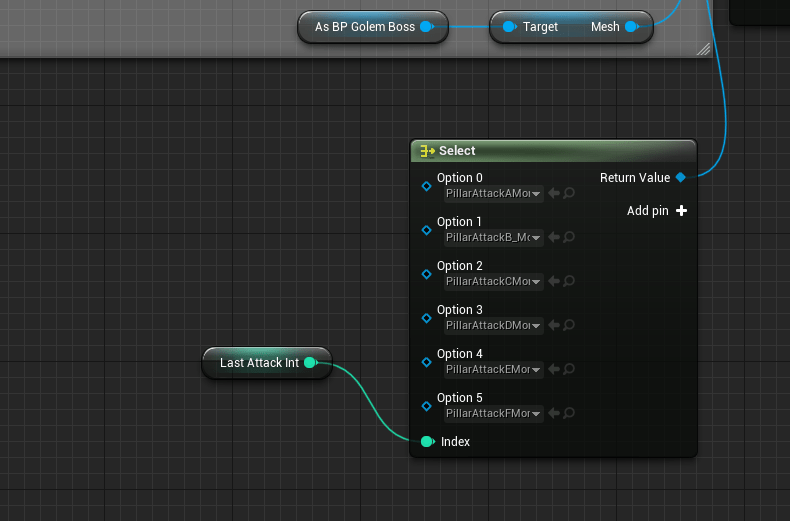
Task: Browse to Option 0 asset with magnifier
Action: pos(569,194)
